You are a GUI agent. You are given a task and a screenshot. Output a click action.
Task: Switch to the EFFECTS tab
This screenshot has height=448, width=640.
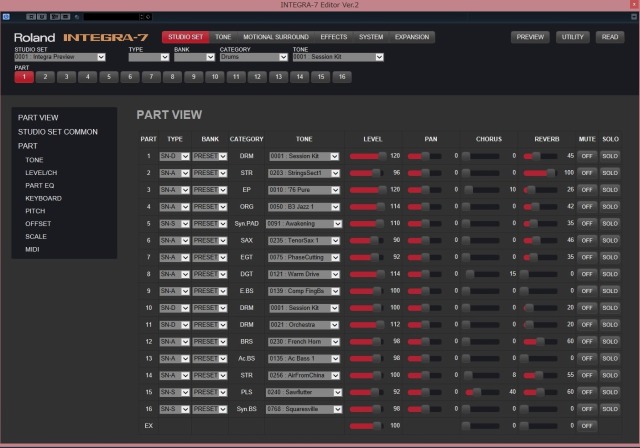coord(333,37)
